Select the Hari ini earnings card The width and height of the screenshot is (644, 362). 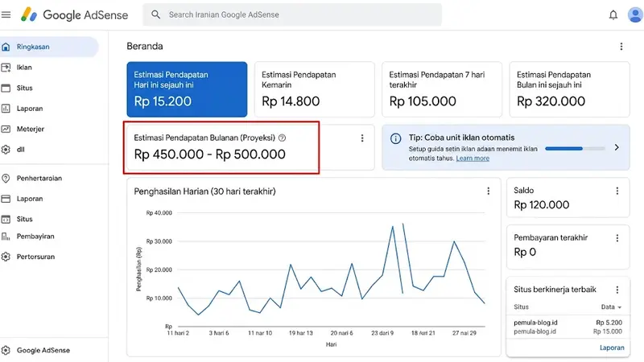[187, 89]
